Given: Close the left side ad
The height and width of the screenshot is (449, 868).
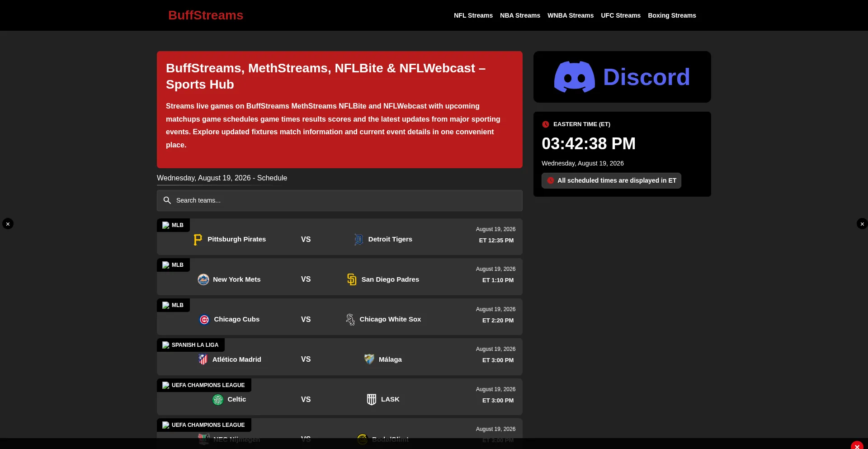Looking at the screenshot, I should click(8, 224).
